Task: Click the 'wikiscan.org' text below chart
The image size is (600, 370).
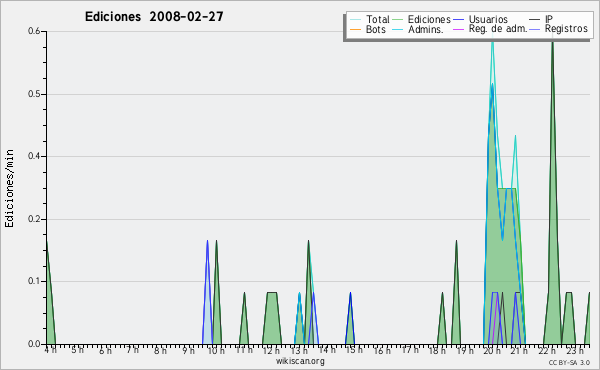Action: 300,361
